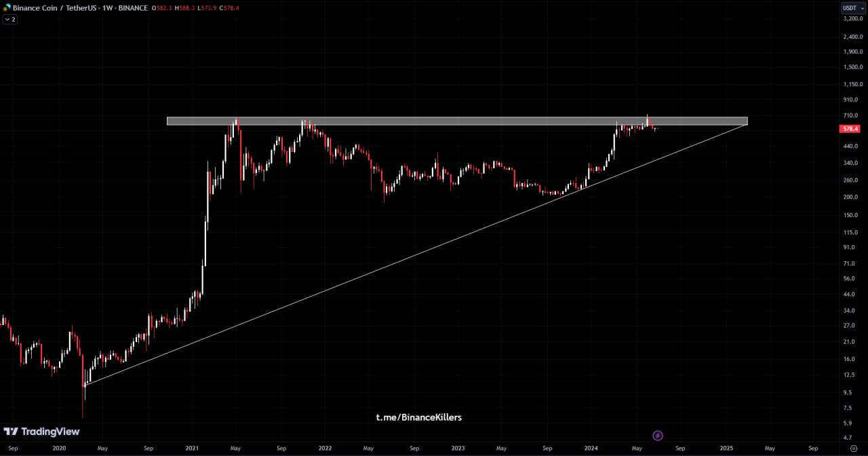Image resolution: width=868 pixels, height=456 pixels.
Task: Open chart settings gear at bottom right
Action: (x=853, y=449)
